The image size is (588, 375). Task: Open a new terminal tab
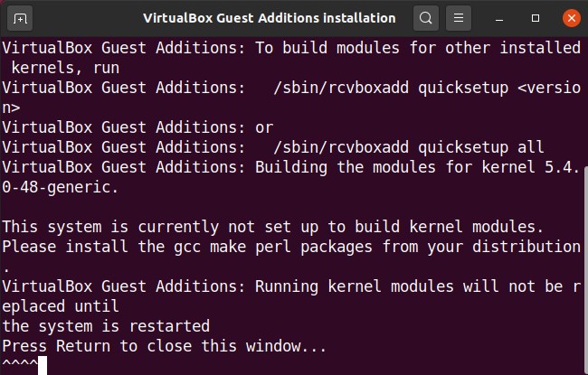click(x=21, y=18)
